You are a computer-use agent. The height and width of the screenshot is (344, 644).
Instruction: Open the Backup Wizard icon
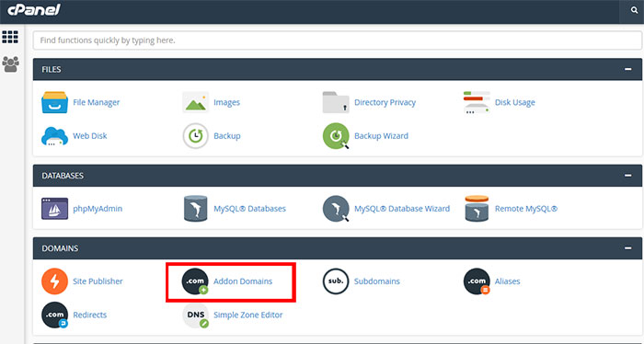pos(336,136)
